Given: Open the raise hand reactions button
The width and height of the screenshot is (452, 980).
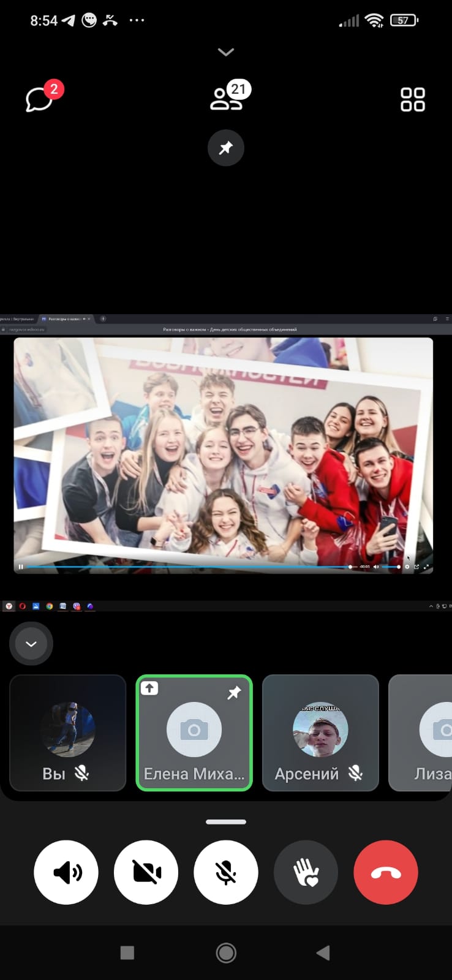Looking at the screenshot, I should 306,872.
